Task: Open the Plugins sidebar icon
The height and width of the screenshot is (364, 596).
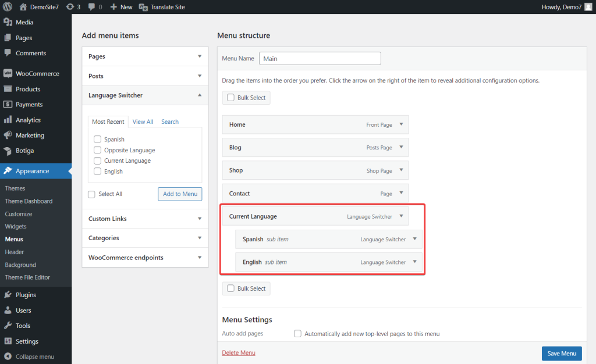Action: pyautogui.click(x=8, y=295)
